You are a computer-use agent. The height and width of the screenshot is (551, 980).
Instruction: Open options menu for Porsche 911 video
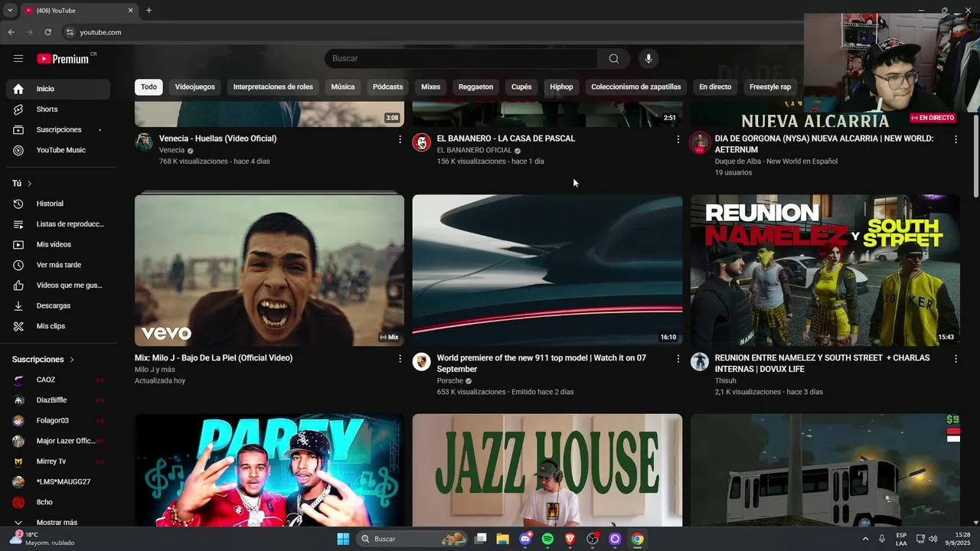[678, 359]
